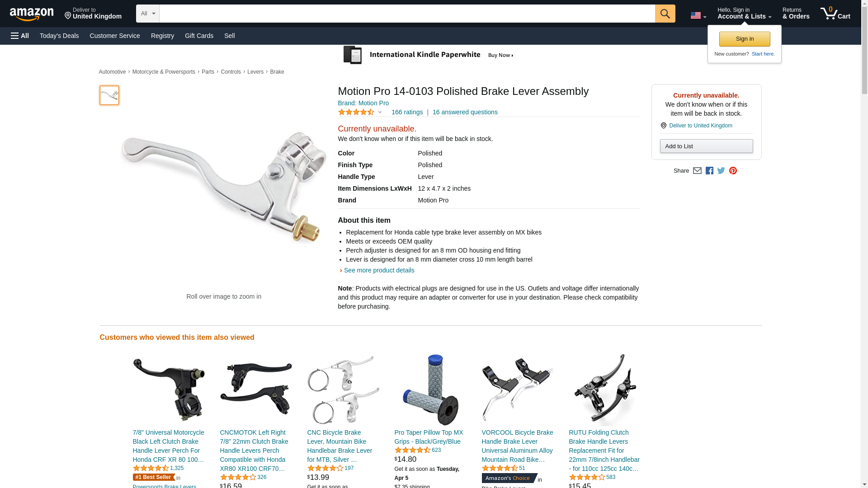Viewport: 868px width, 488px height.
Task: Click into the search text field
Action: click(x=407, y=14)
